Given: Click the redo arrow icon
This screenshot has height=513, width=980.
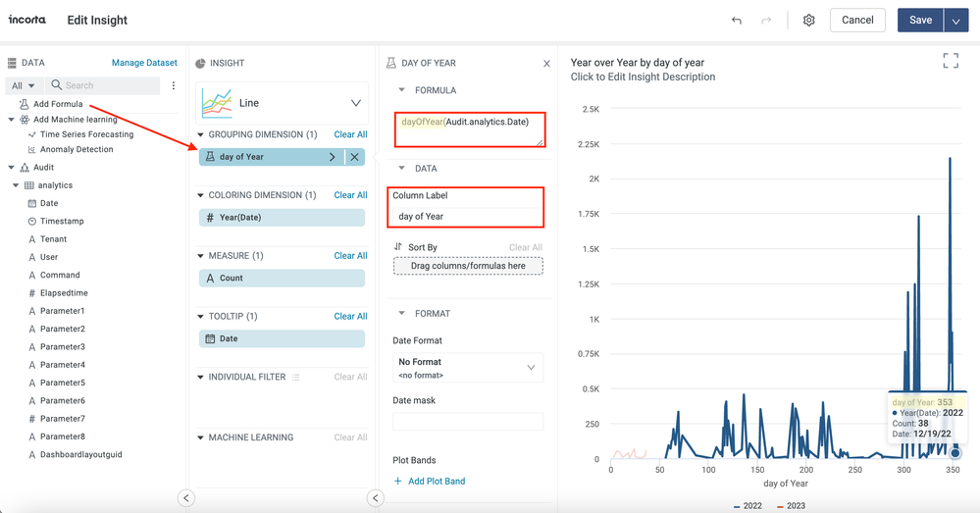Looking at the screenshot, I should pos(766,21).
